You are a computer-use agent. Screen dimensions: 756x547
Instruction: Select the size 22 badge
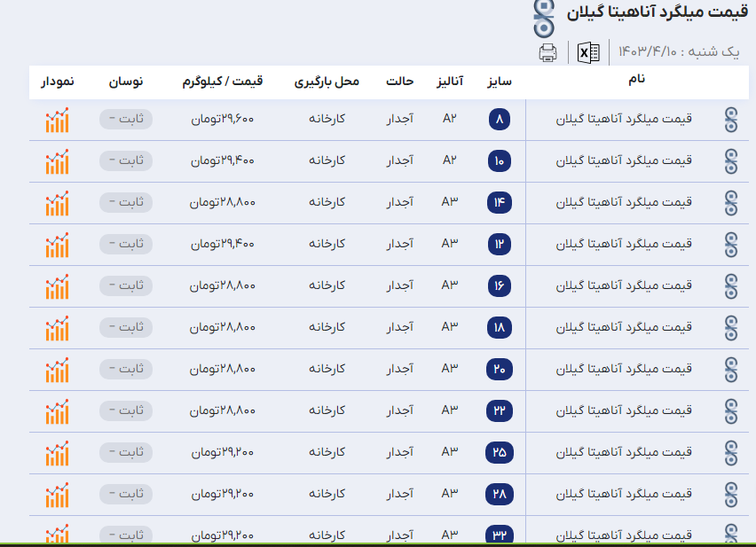point(500,410)
